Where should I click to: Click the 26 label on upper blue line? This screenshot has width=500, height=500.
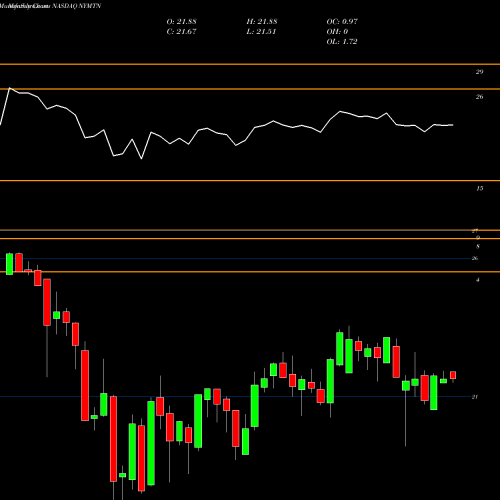click(475, 258)
